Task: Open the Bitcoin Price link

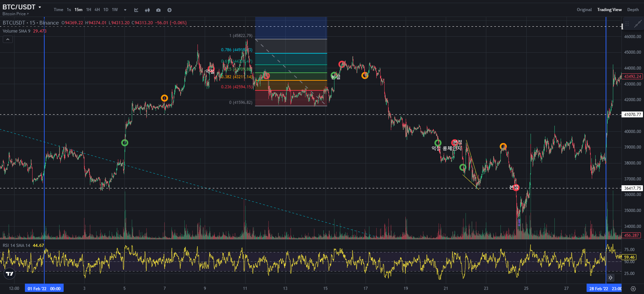Action: pos(16,14)
